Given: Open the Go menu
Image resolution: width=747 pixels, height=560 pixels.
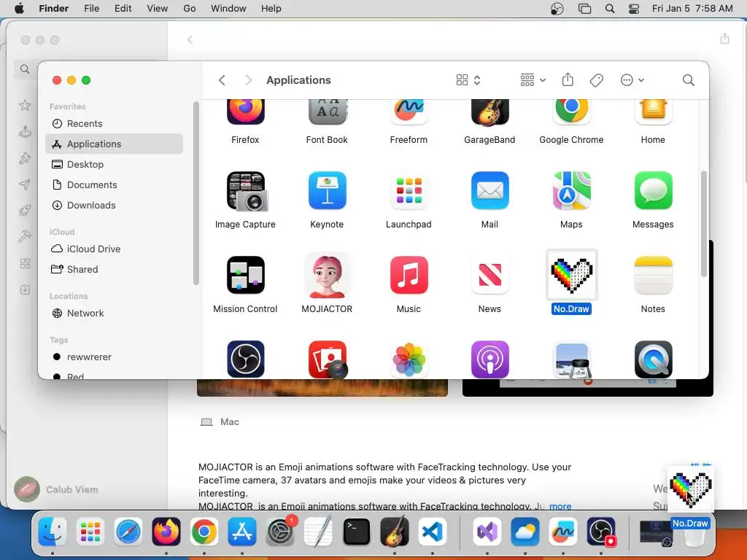Looking at the screenshot, I should (190, 9).
